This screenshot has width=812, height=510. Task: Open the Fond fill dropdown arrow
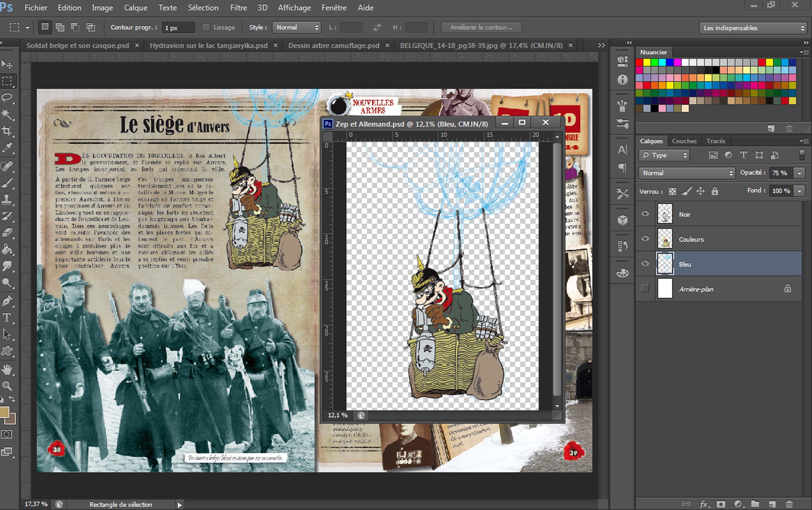799,191
